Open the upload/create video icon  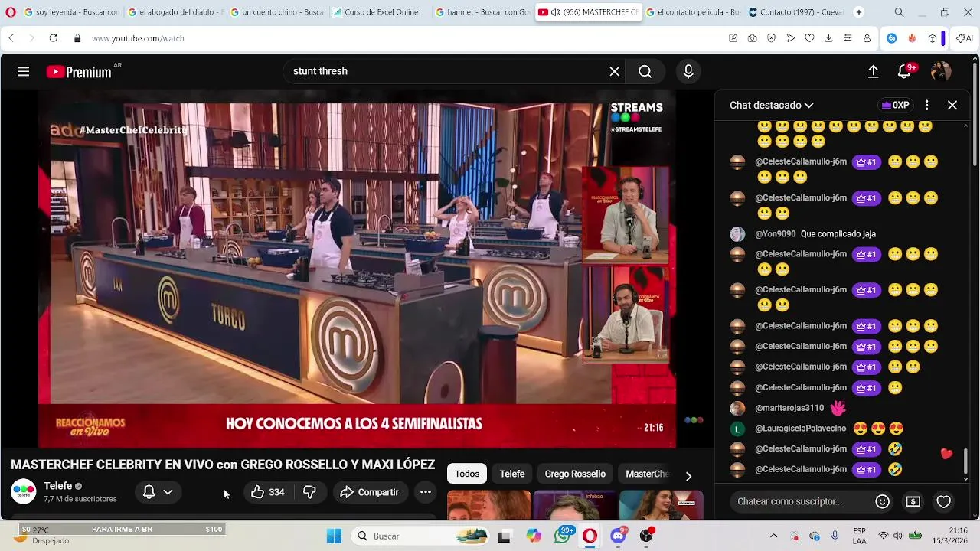(x=873, y=71)
